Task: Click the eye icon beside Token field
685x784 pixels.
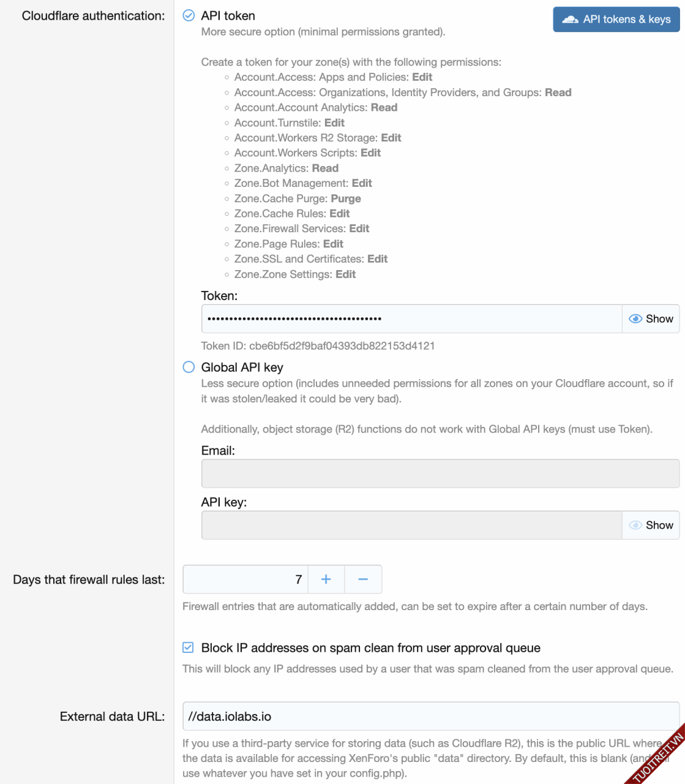Action: pyautogui.click(x=635, y=319)
